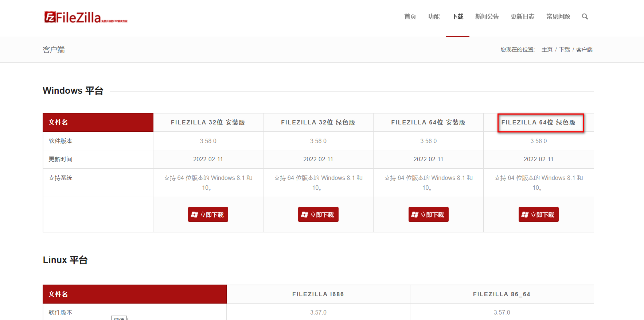Click the supported system text under 64位 绿色版
The image size is (644, 320).
pyautogui.click(x=539, y=183)
